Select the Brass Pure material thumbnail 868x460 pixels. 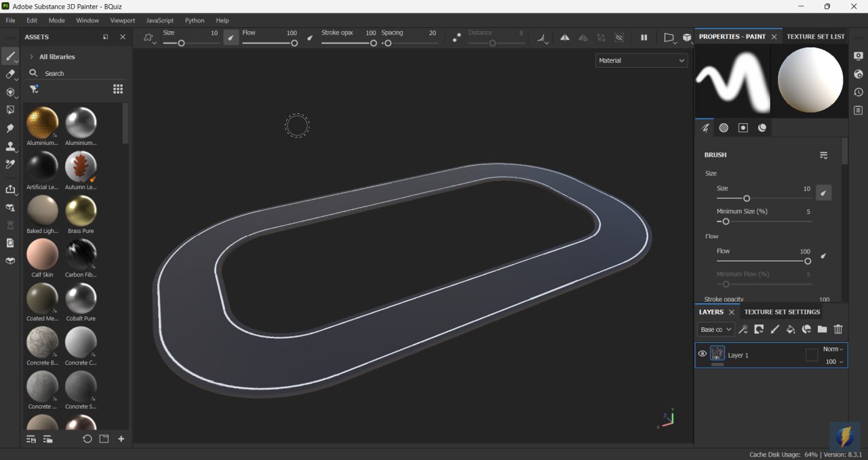click(x=81, y=211)
